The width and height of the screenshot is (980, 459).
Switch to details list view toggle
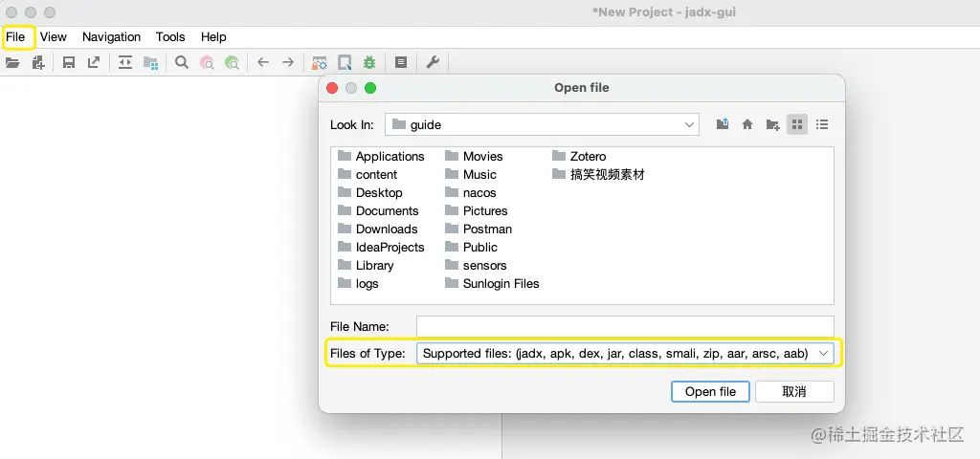[x=822, y=124]
